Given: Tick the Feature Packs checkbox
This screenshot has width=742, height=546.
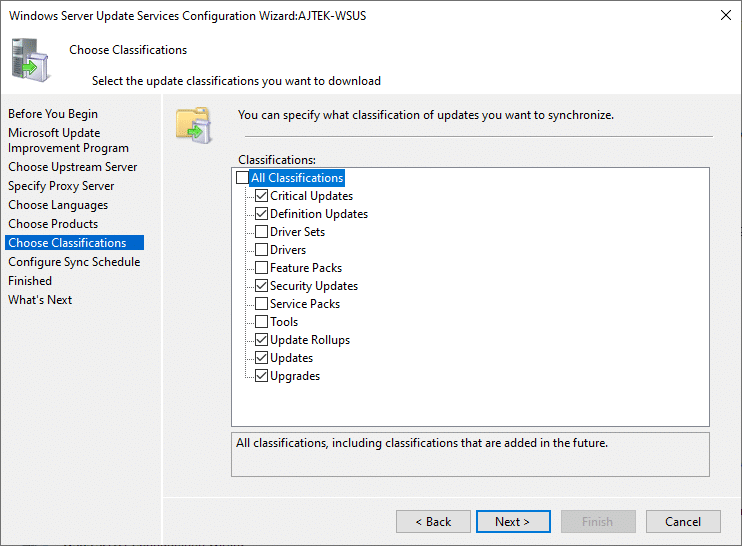Looking at the screenshot, I should click(x=261, y=267).
